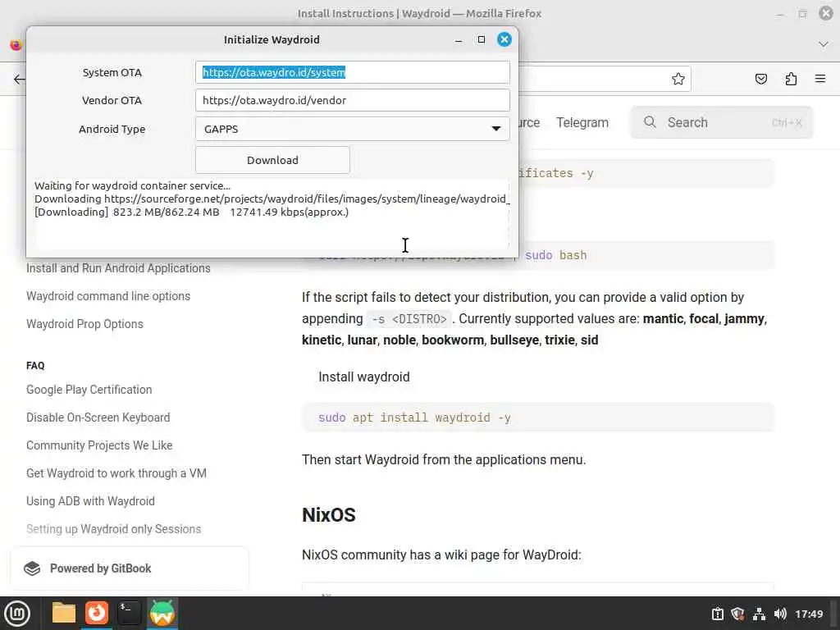
Task: Click the security shield tray icon
Action: pyautogui.click(x=737, y=614)
